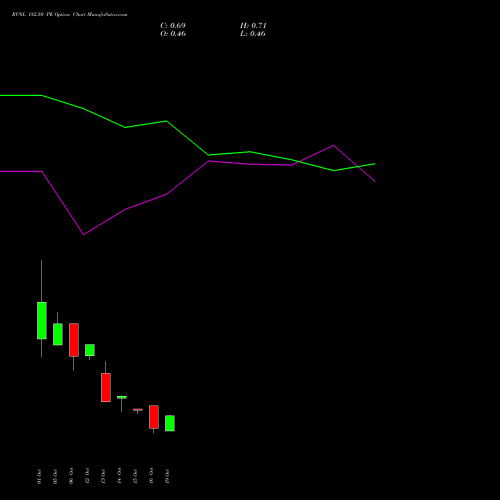Click the '01 Oct' date axis label
Screen dimensions: 500x500
click(x=39, y=476)
